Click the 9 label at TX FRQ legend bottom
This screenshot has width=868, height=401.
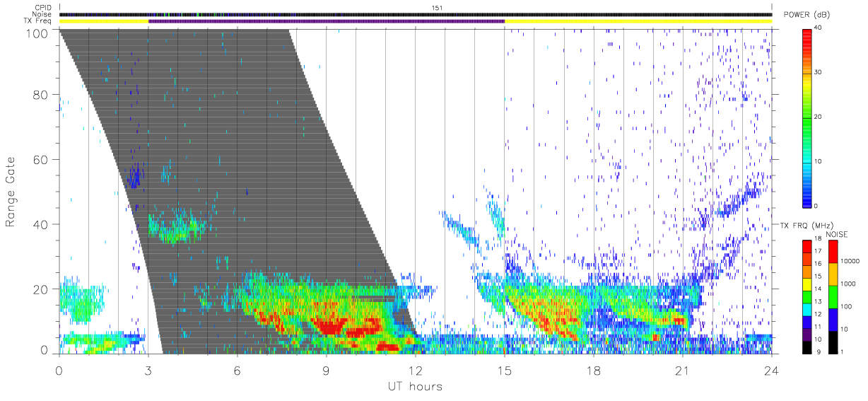pyautogui.click(x=819, y=351)
